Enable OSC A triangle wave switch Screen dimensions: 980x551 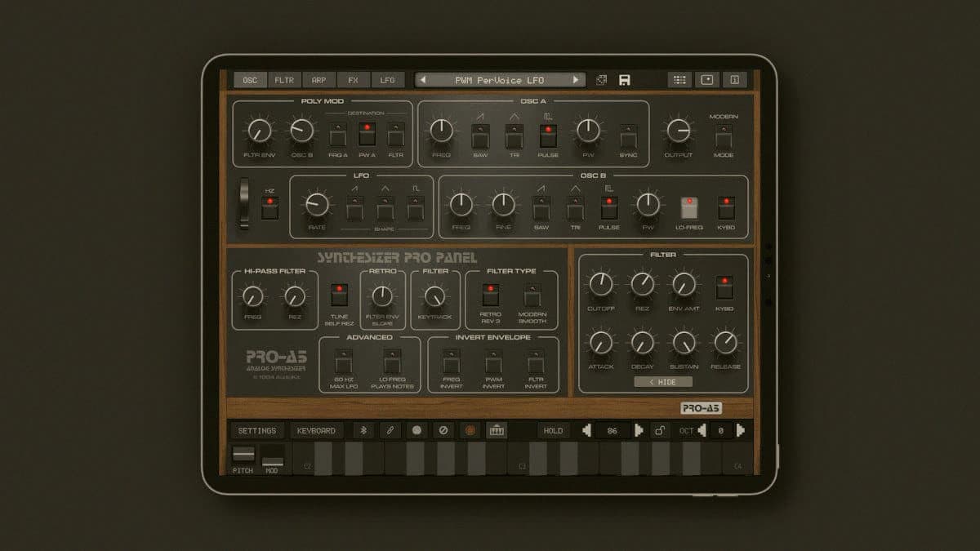point(514,135)
